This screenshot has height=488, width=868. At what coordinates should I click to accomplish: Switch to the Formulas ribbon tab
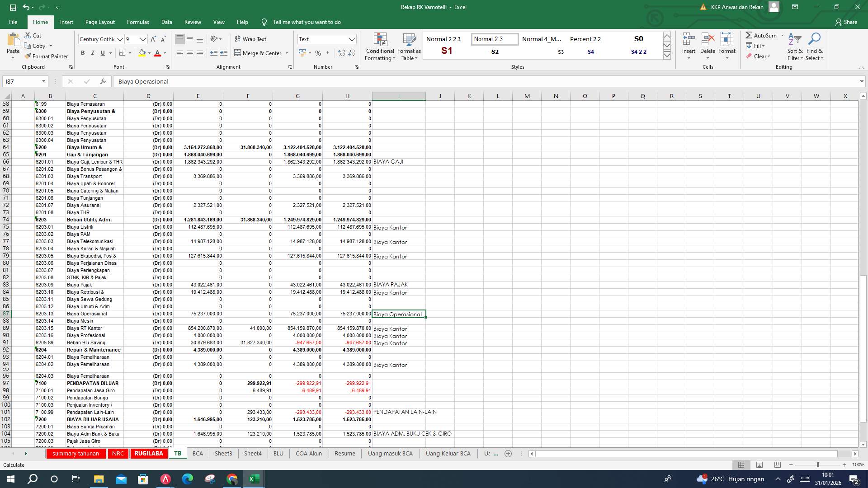[x=138, y=22]
